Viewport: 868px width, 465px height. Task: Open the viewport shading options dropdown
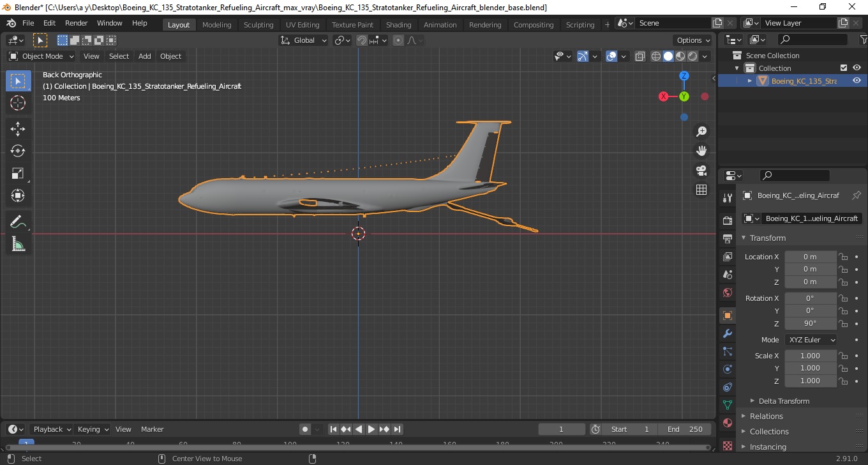705,56
